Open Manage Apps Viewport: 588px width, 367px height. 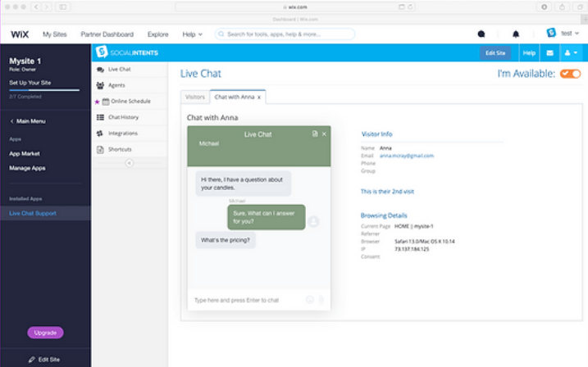27,168
